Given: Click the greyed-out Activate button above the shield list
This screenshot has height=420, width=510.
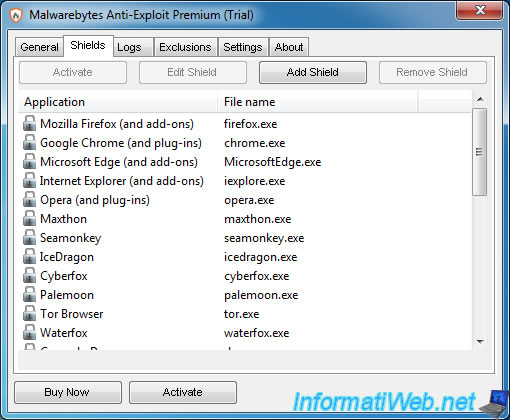Looking at the screenshot, I should click(73, 72).
